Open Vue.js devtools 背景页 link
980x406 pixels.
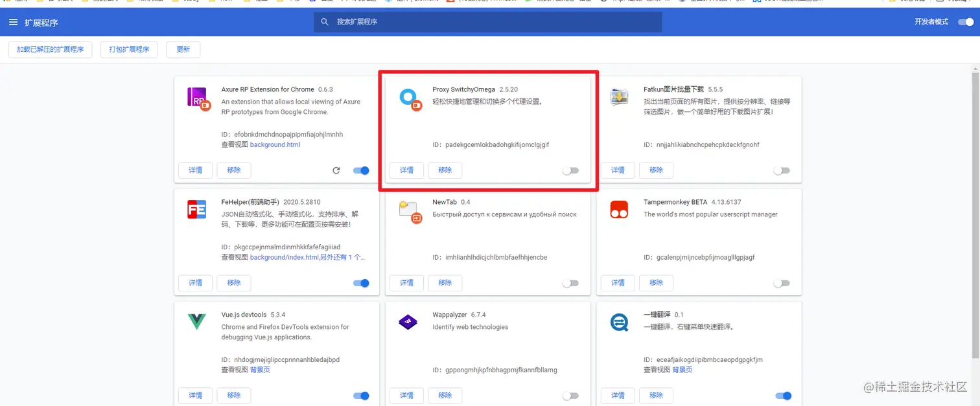click(x=260, y=370)
